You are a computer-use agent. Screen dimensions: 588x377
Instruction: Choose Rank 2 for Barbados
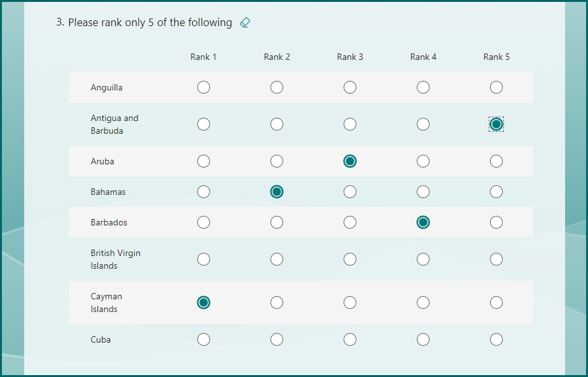(x=277, y=222)
